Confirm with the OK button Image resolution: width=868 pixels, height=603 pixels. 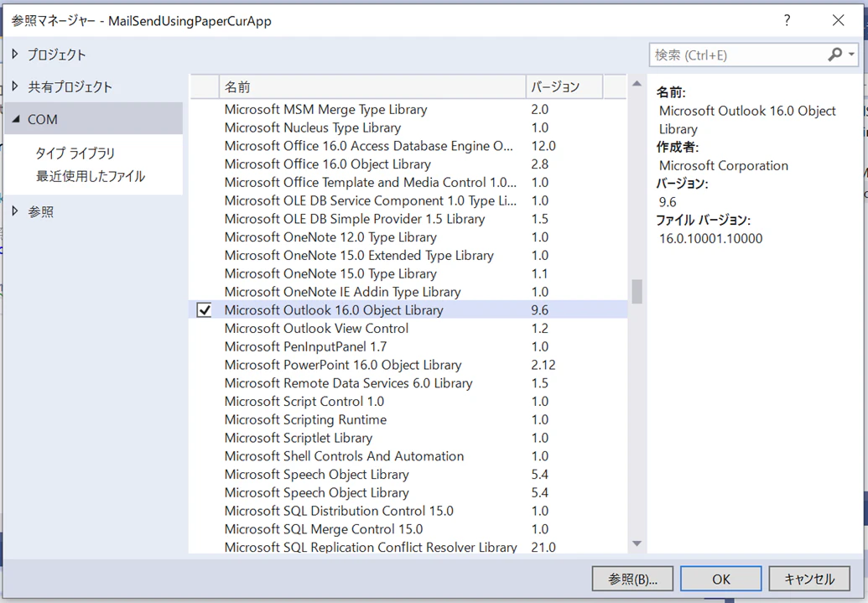(x=720, y=579)
